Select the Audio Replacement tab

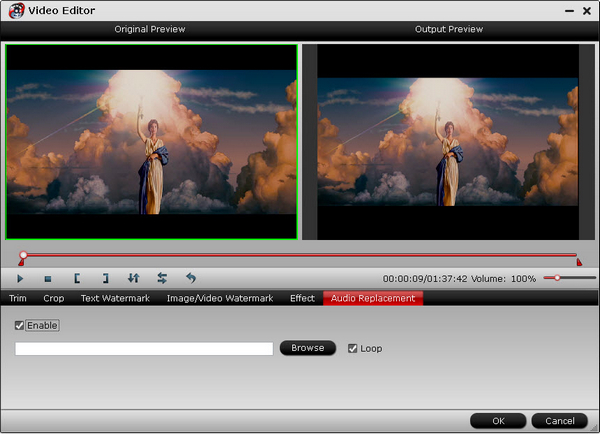pyautogui.click(x=373, y=298)
